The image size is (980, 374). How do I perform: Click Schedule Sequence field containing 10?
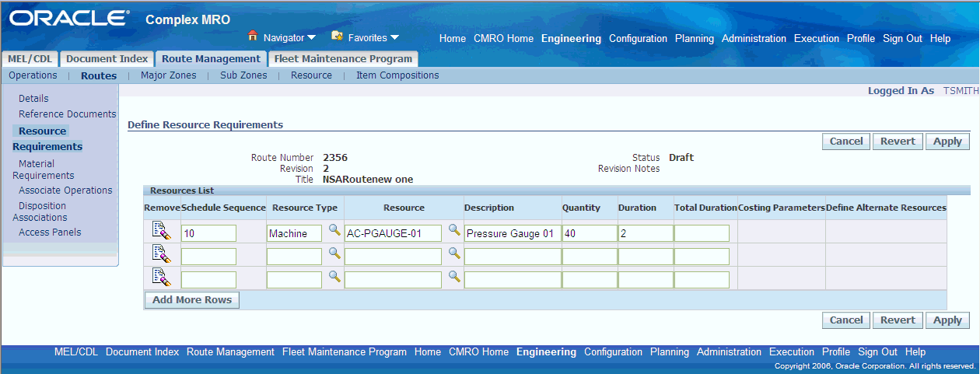208,233
